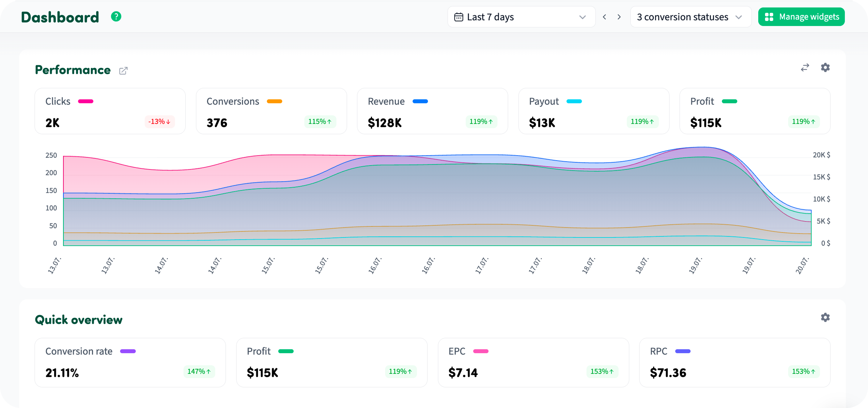
Task: Click the green help question mark icon
Action: [116, 17]
